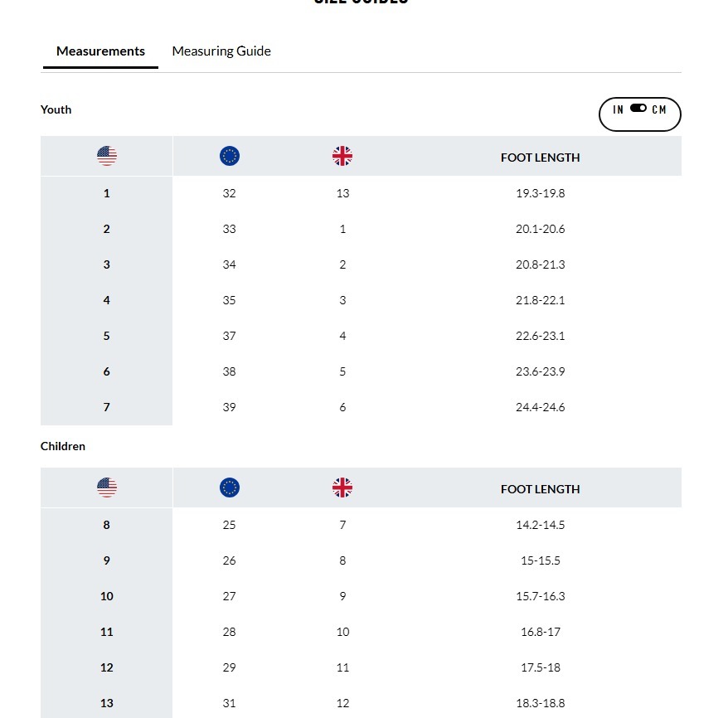Select Children US size 8 row
728x718 pixels.
pyautogui.click(x=107, y=525)
